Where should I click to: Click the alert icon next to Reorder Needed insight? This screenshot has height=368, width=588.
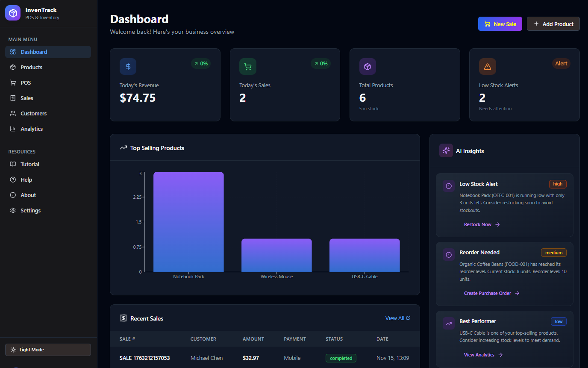point(449,255)
